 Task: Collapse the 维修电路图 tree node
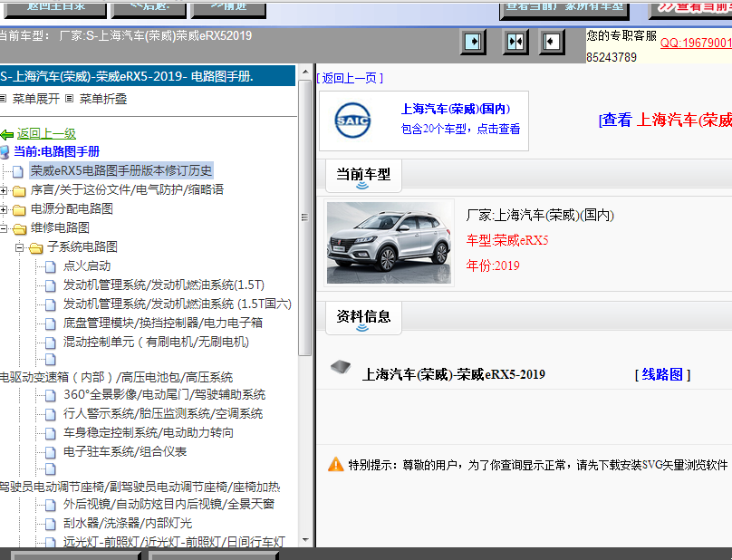tap(4, 228)
